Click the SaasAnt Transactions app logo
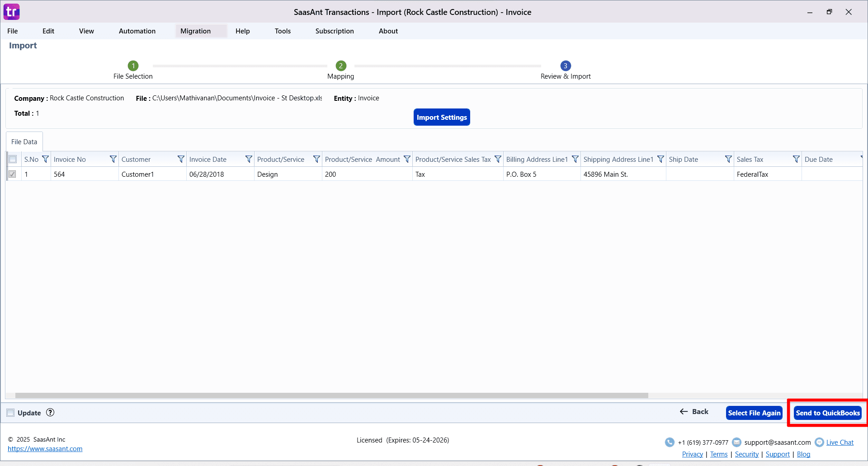 tap(12, 12)
